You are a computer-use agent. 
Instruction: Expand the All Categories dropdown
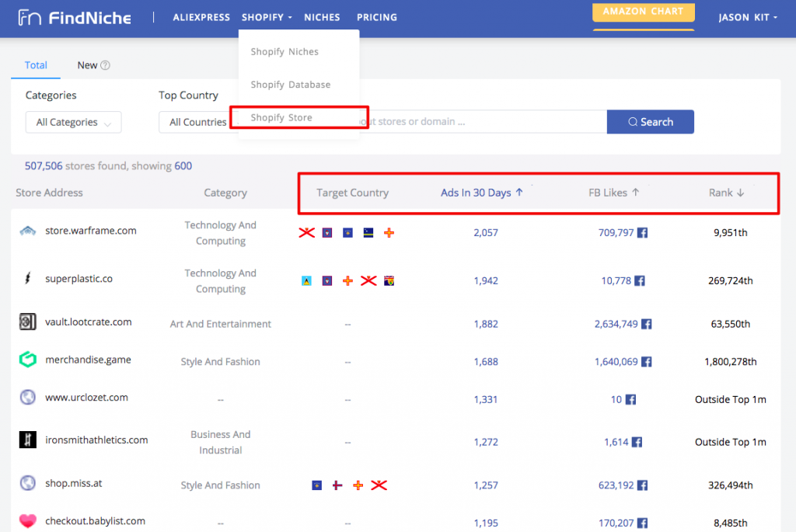coord(74,122)
